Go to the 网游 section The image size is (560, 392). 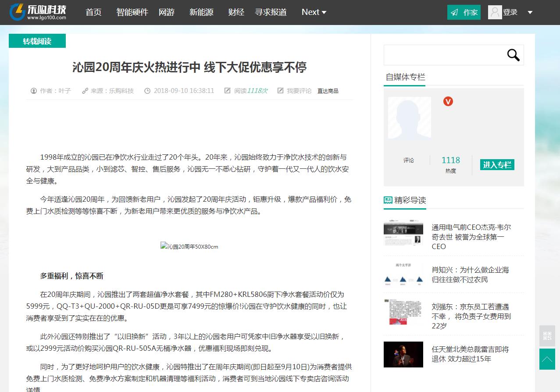click(x=167, y=12)
